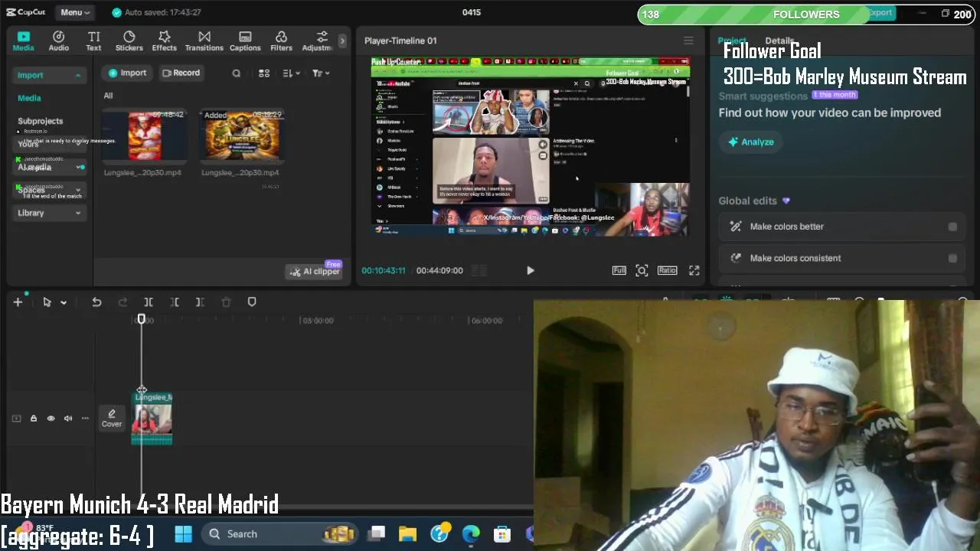Click the Import button with the plus icon
Screen dimensions: 980x551
127,73
